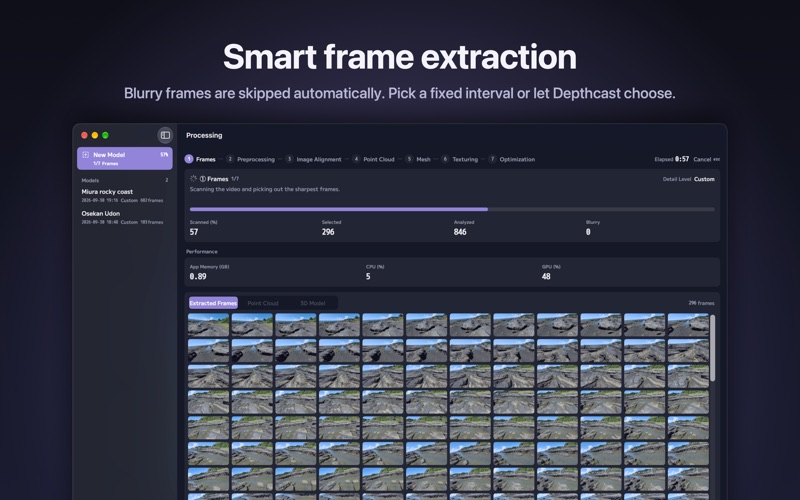
Task: Open the Osekan Udon model
Action: [122, 217]
